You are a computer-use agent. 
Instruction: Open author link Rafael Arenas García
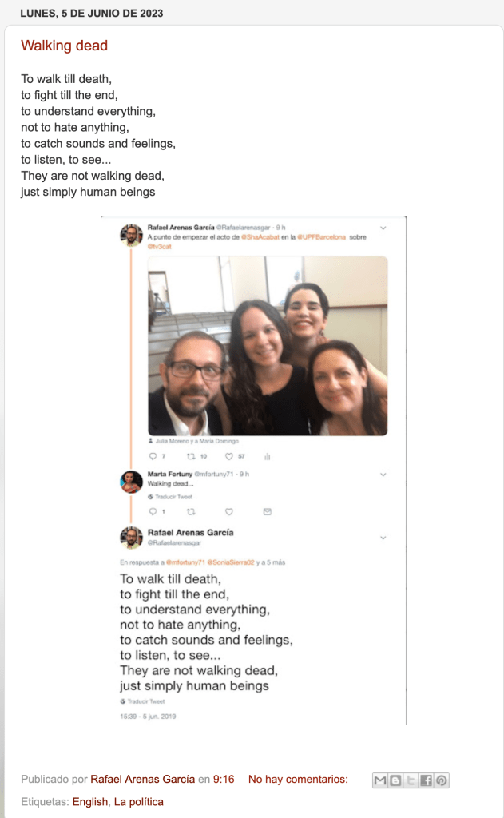(142, 779)
